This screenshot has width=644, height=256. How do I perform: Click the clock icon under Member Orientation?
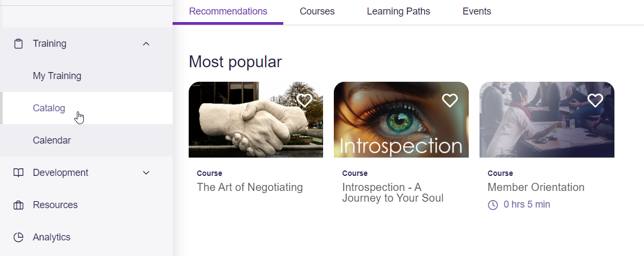coord(492,205)
